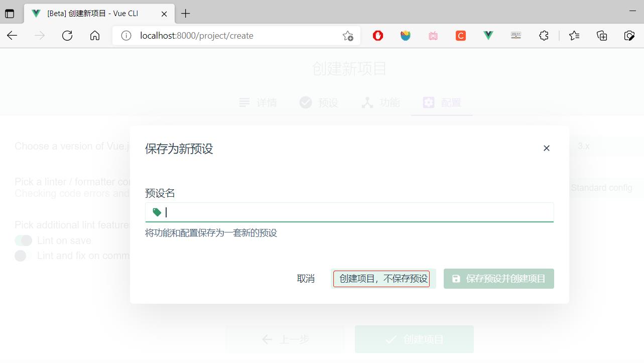Go to browser home page
644x363 pixels.
coord(95,36)
